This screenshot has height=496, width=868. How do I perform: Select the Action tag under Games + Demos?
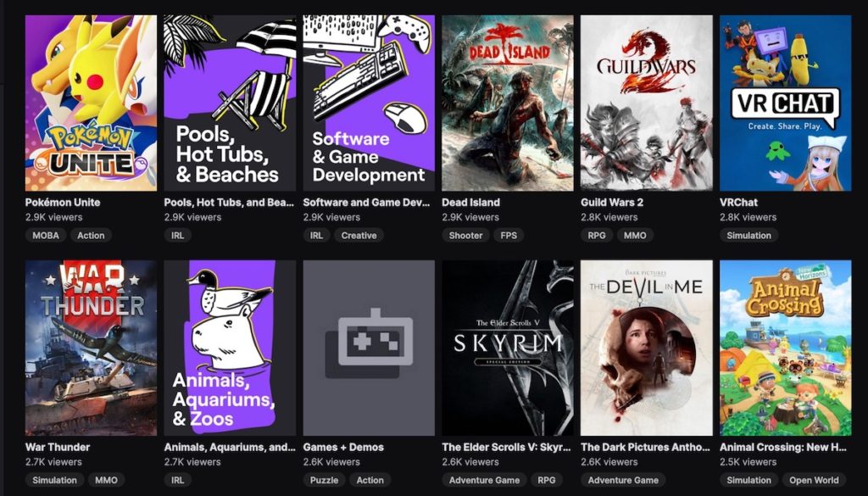tap(370, 480)
